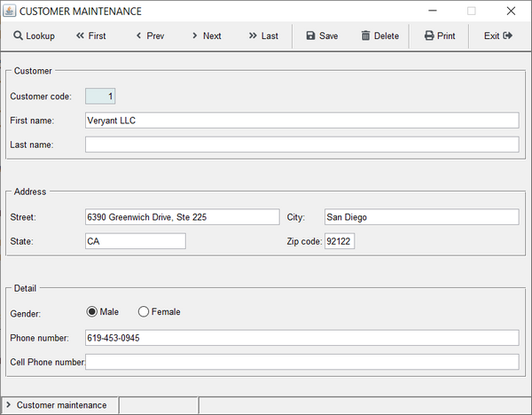Select the Female gender radio button
Screen dimensions: 532x415
[x=144, y=312]
